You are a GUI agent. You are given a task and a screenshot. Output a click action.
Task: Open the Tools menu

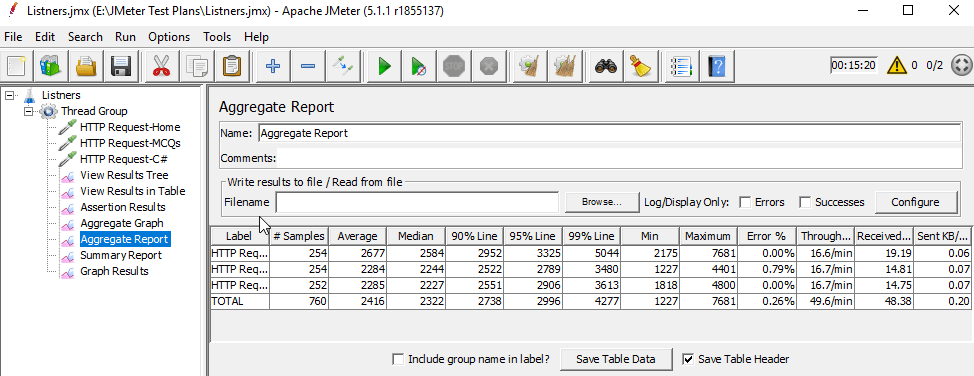217,37
